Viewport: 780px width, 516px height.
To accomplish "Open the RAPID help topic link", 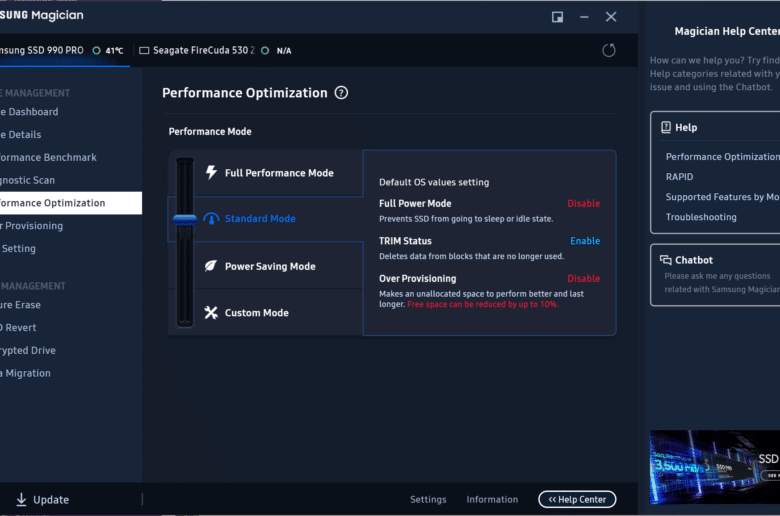I will (679, 177).
